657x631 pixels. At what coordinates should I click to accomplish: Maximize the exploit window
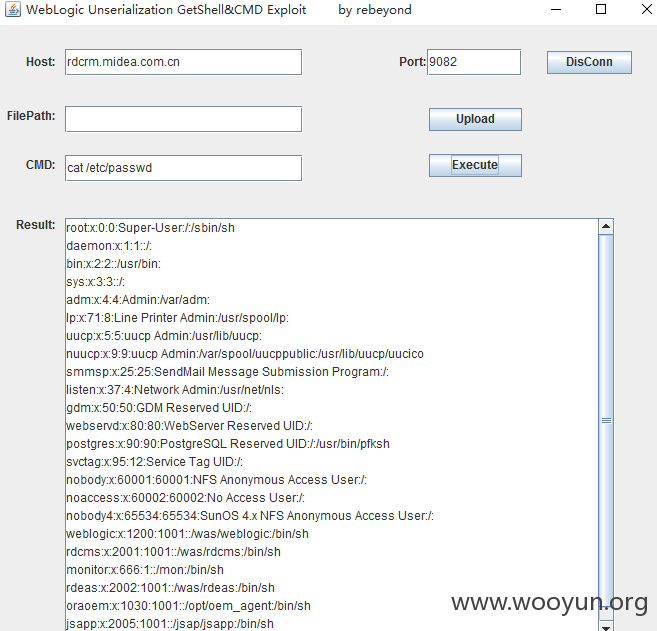pyautogui.click(x=601, y=9)
